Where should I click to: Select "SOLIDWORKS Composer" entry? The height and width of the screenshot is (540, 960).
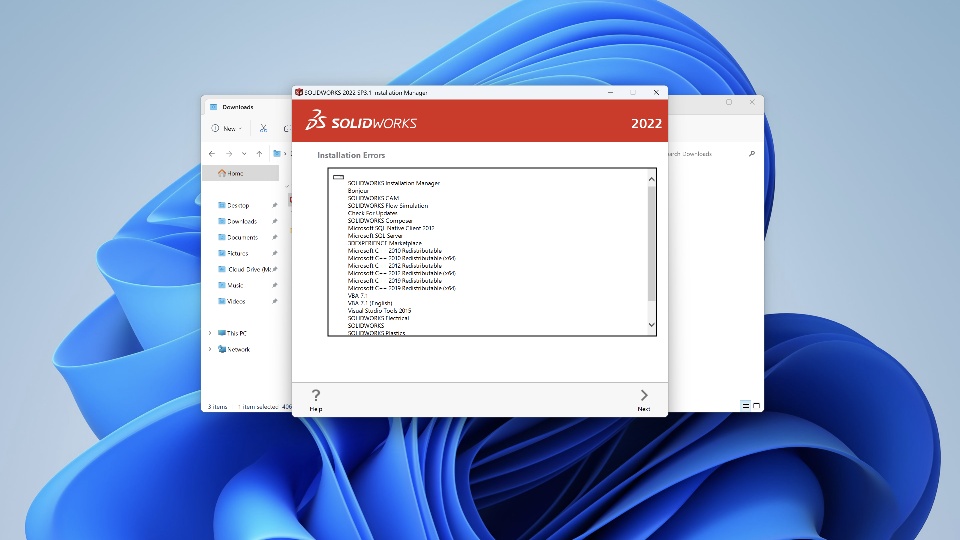pyautogui.click(x=380, y=220)
